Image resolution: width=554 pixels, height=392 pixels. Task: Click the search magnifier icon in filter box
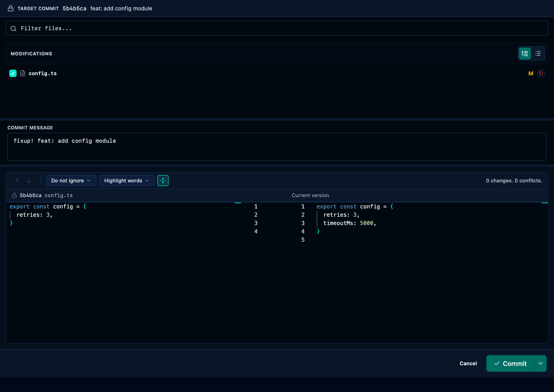tap(14, 29)
